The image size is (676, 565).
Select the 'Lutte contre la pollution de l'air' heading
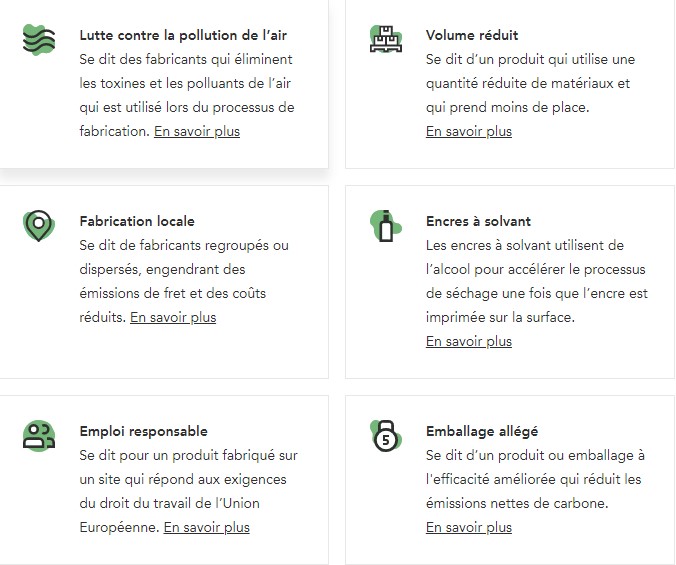[183, 35]
